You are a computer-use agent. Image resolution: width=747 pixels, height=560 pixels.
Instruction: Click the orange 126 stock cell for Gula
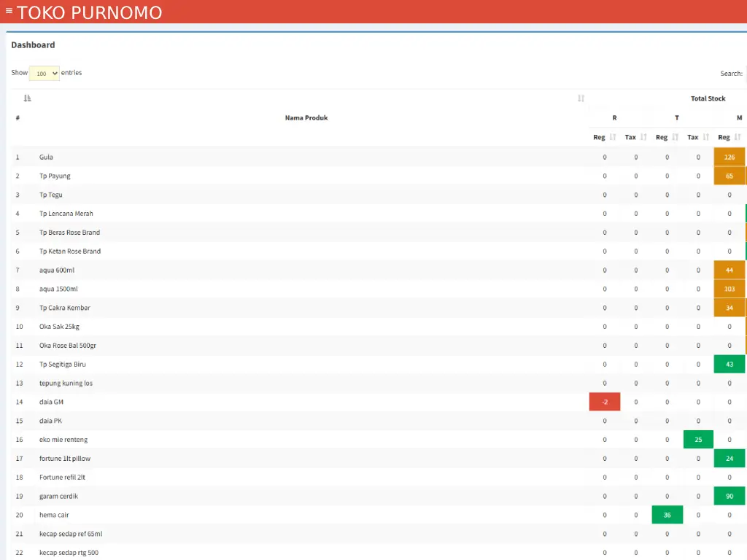(729, 157)
